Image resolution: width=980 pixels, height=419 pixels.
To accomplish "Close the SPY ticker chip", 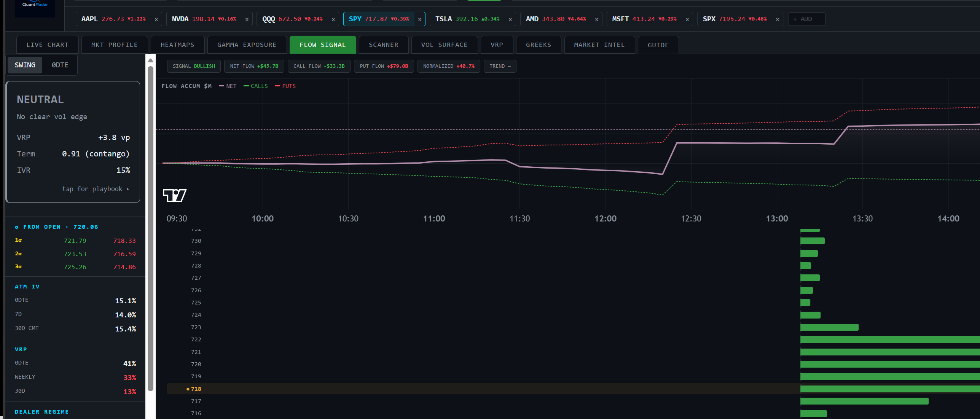I will coord(419,19).
